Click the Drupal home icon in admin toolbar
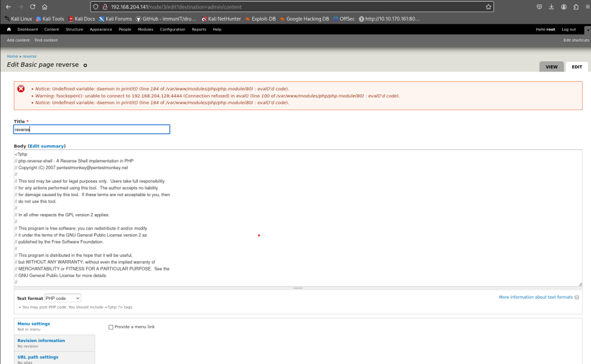Viewport: 591px width, 364px height. click(9, 29)
